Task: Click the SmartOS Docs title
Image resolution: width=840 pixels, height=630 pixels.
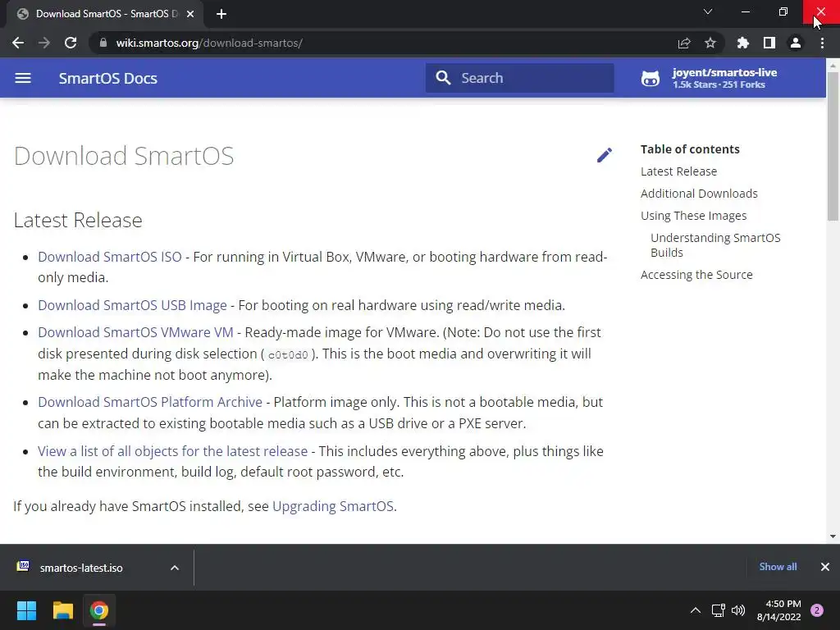Action: [x=107, y=78]
